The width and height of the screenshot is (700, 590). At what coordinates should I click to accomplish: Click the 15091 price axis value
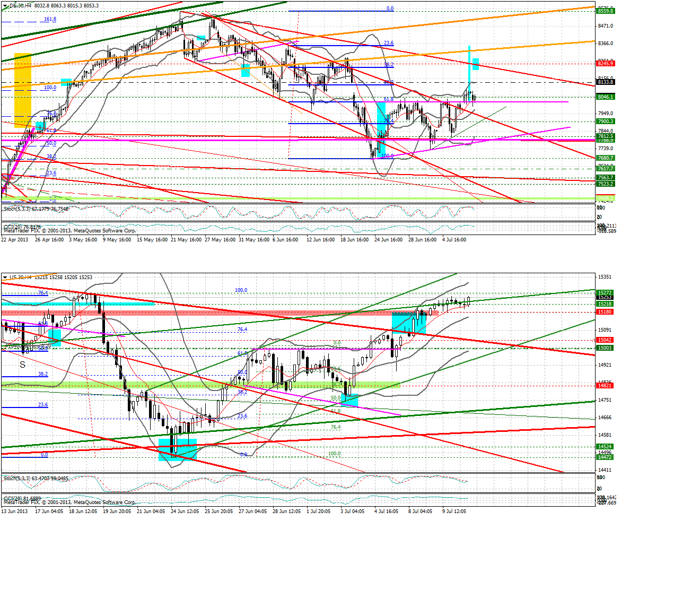click(605, 329)
